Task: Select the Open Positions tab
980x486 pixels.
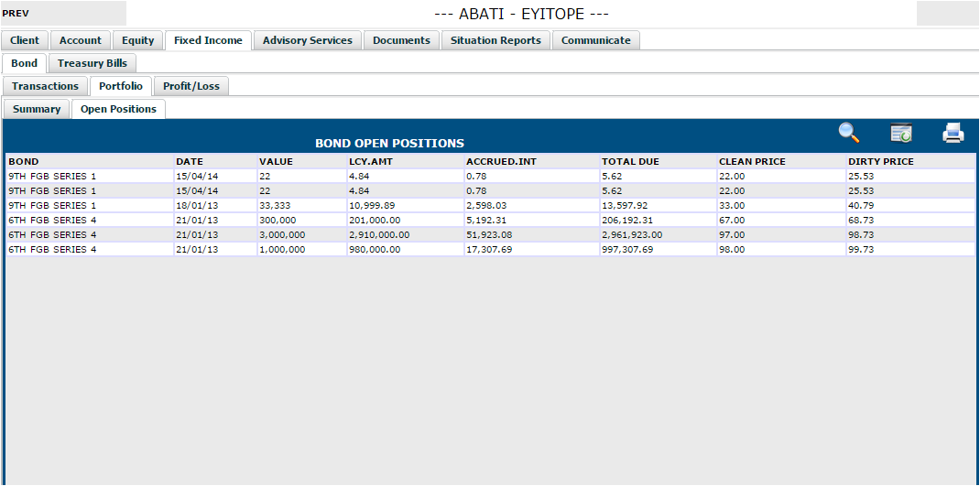Action: (x=119, y=109)
